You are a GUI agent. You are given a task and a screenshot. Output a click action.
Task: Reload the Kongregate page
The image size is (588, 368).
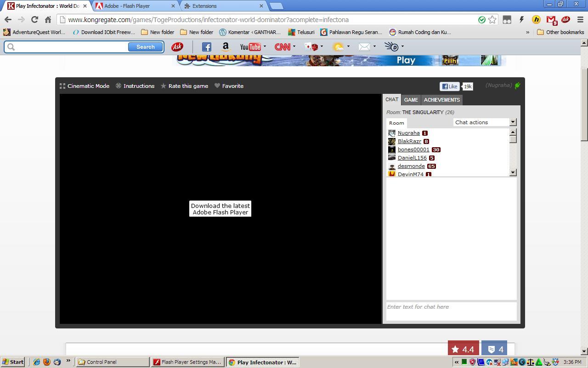[x=34, y=19]
